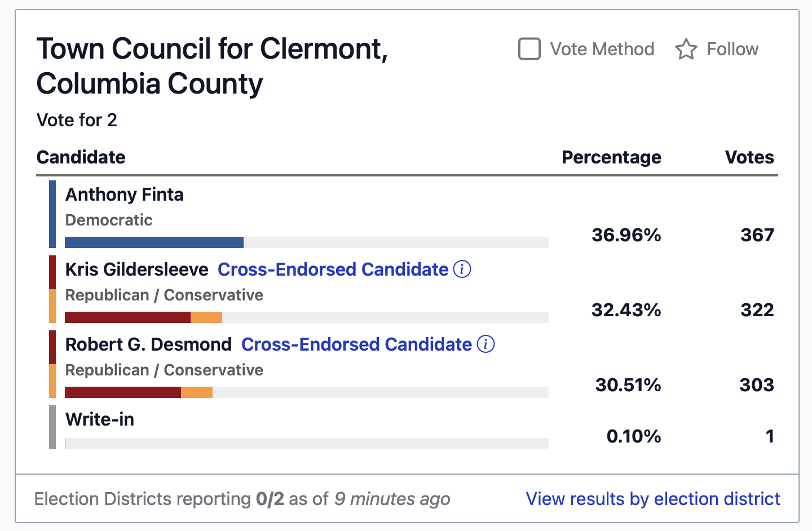
Task: Click the Votes column header
Action: click(x=749, y=157)
